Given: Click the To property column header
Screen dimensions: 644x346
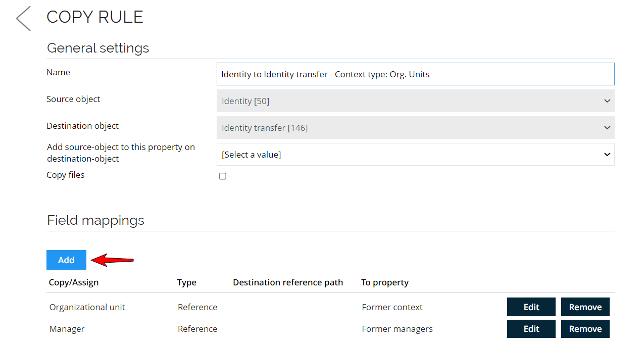Looking at the screenshot, I should pyautogui.click(x=385, y=282).
